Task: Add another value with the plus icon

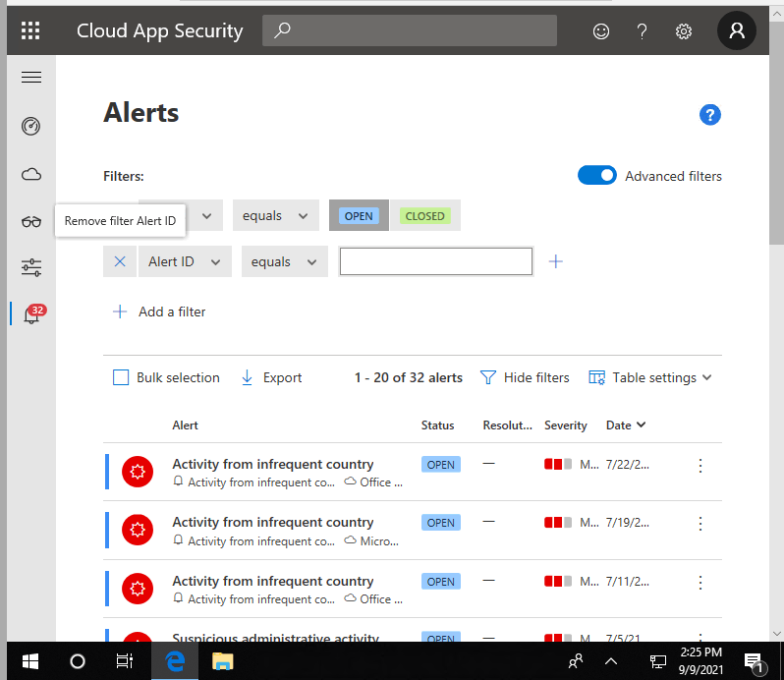Action: coord(555,261)
